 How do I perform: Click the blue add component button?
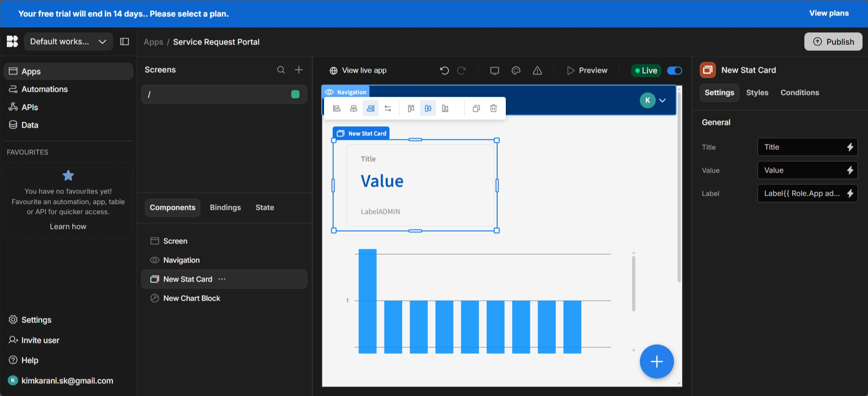(657, 361)
